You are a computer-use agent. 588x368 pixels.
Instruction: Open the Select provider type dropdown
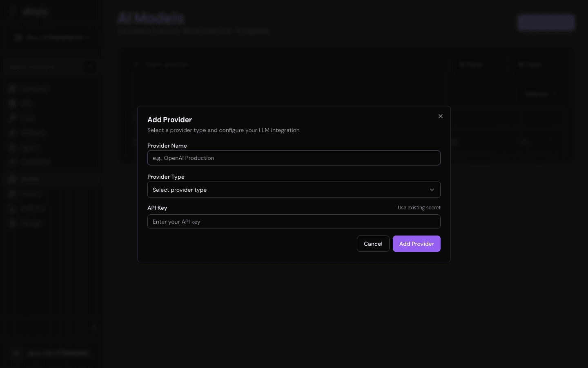[294, 190]
